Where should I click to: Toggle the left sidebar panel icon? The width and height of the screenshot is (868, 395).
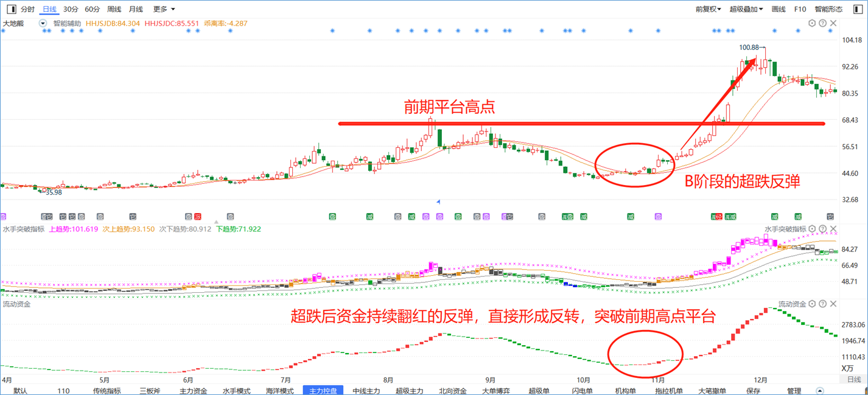tap(11, 9)
